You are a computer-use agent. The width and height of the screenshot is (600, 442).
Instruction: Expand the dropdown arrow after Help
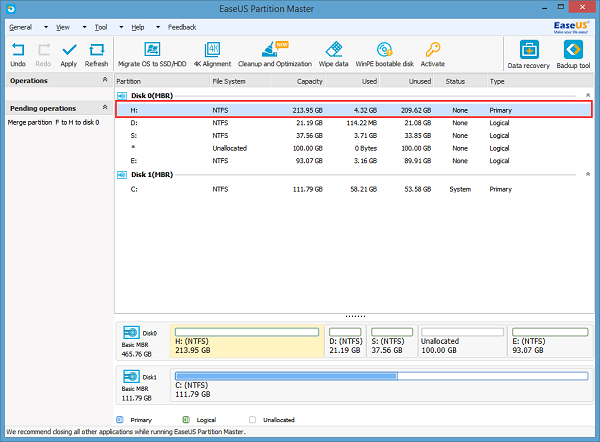[158, 27]
